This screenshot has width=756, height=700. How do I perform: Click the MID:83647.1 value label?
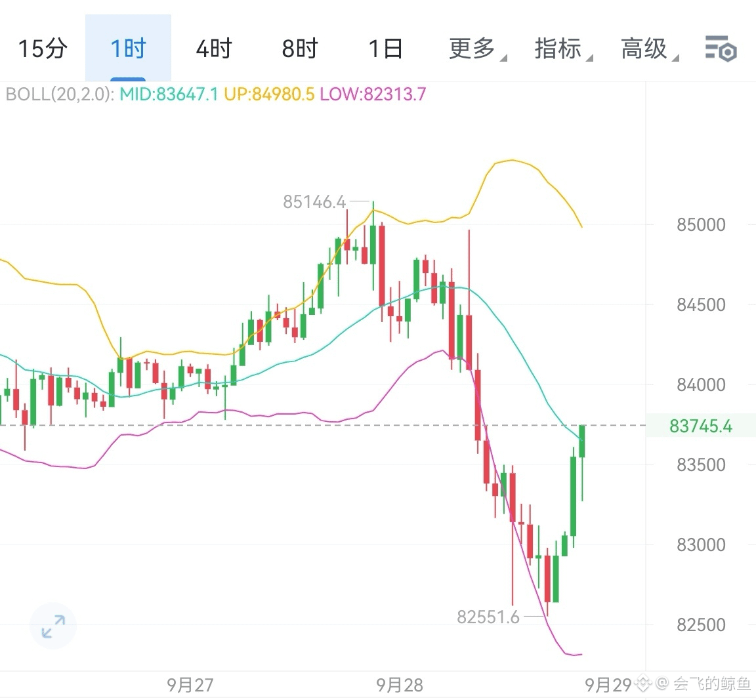[169, 94]
